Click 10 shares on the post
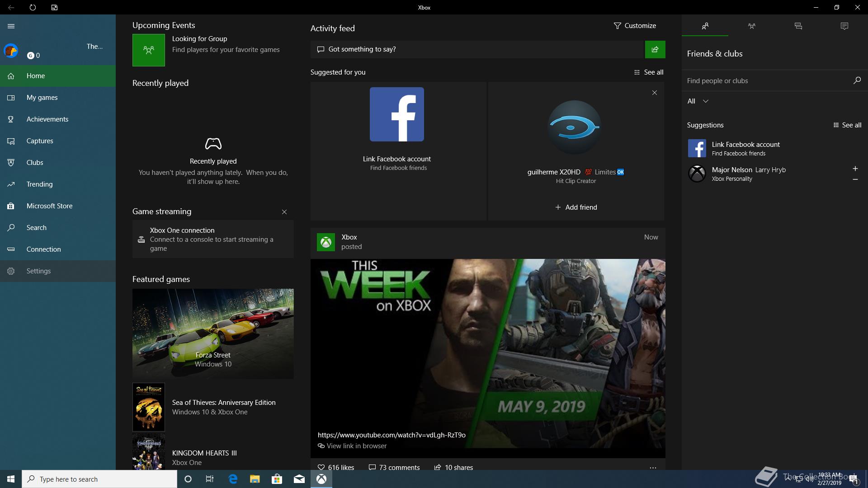 coord(453,467)
